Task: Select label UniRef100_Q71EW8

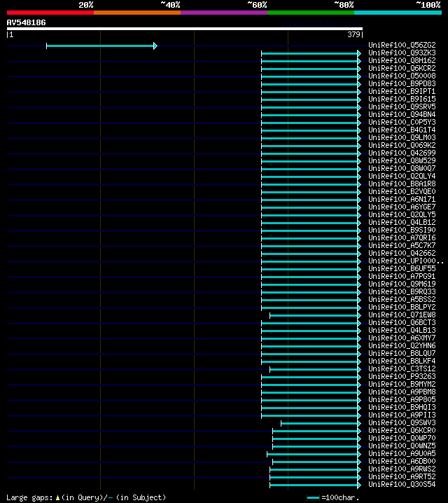Action: coord(402,315)
